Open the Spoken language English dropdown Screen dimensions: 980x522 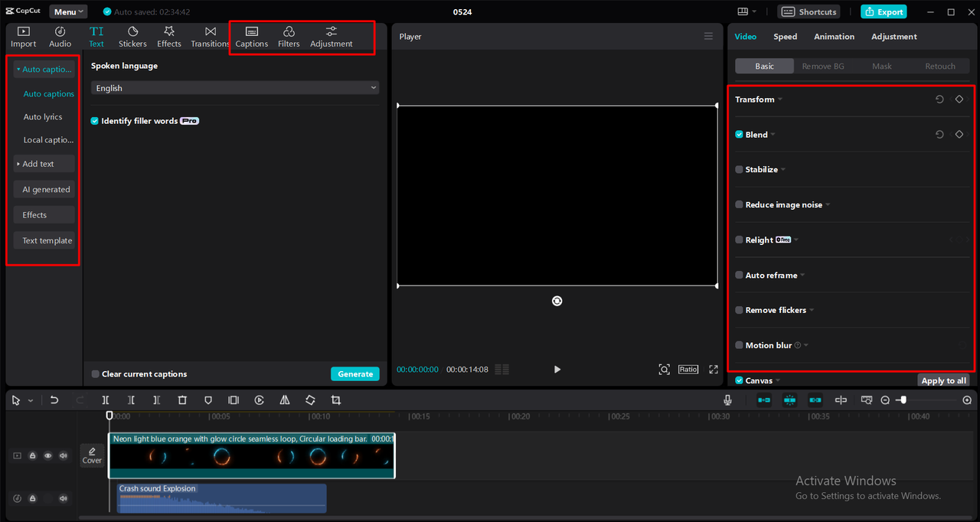(235, 88)
